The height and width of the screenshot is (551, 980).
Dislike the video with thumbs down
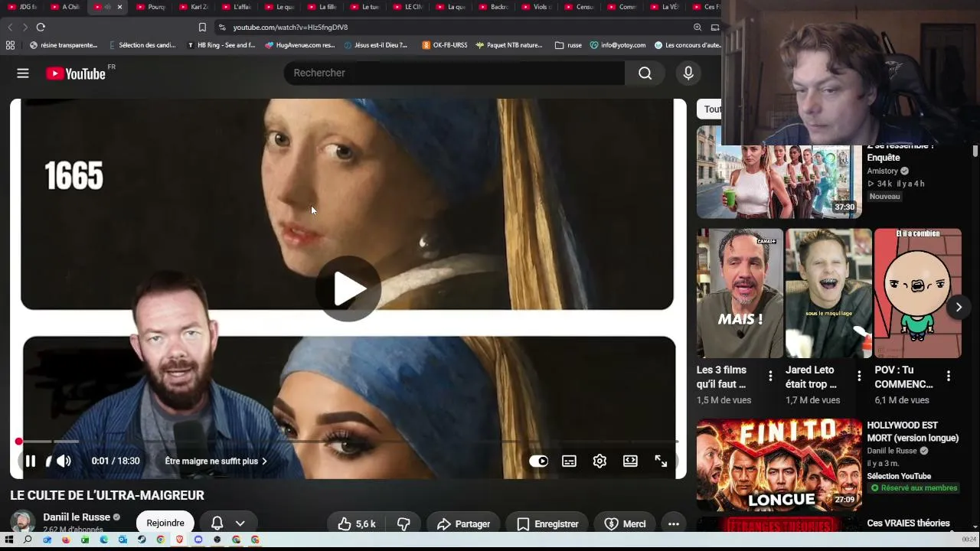[403, 524]
